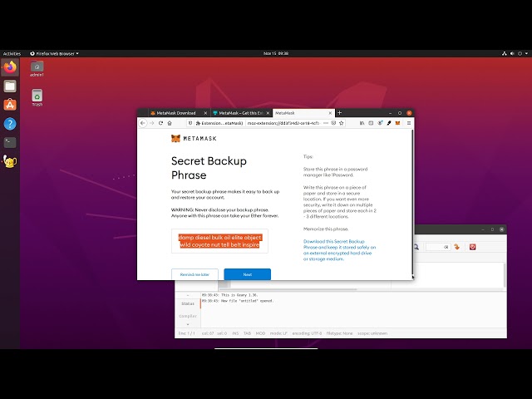The image size is (532, 399).
Task: Toggle the Firefox sidebar icon
Action: pyautogui.click(x=371, y=123)
